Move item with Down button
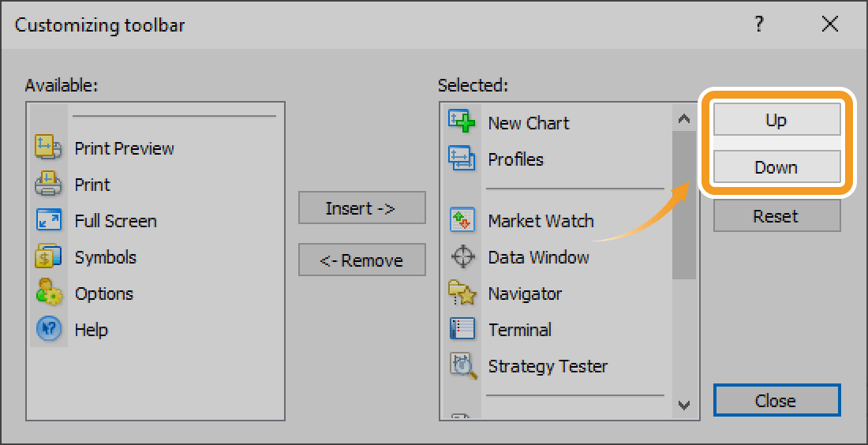Screen dimensions: 868x445 tap(776, 166)
